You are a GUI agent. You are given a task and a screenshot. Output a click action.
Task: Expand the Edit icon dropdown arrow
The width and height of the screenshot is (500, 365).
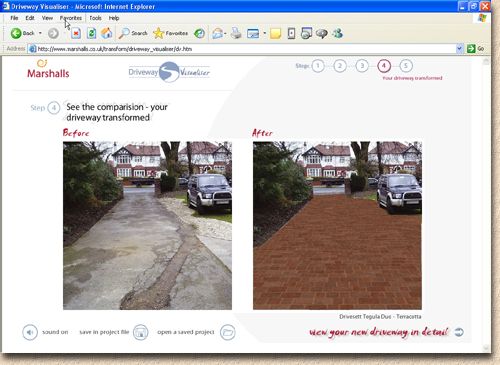(x=264, y=33)
